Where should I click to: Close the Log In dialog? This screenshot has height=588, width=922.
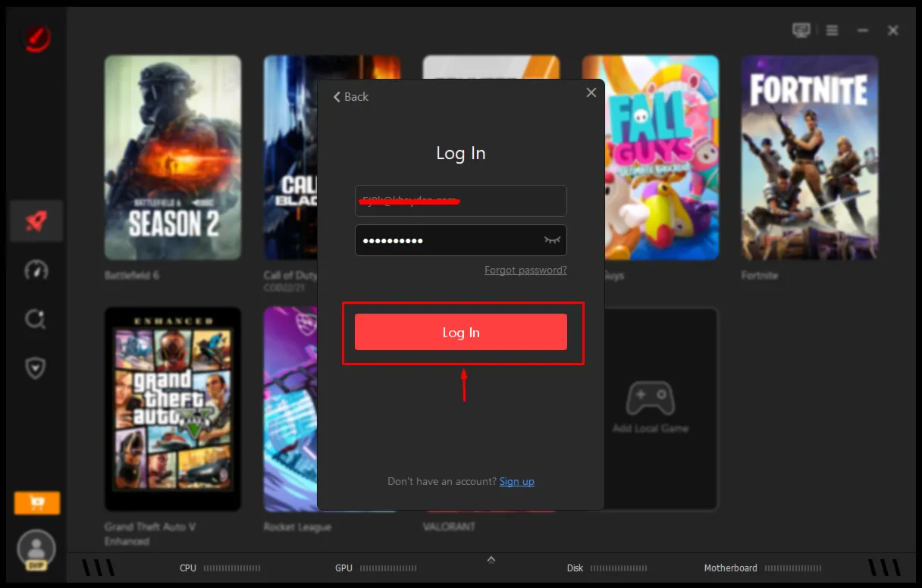(x=591, y=92)
